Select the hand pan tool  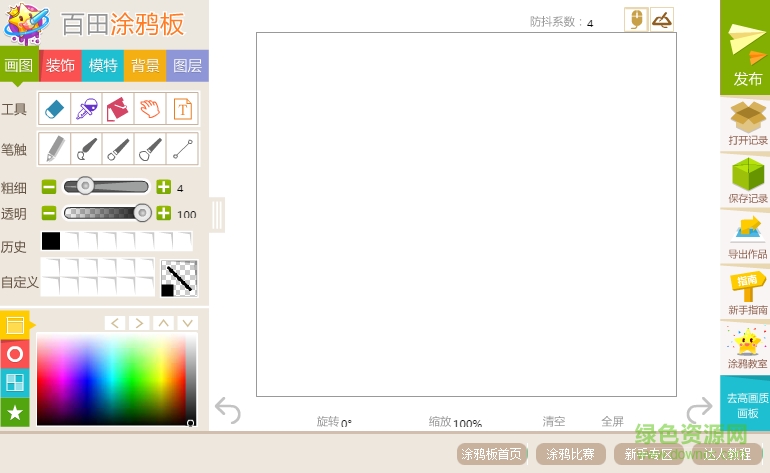150,109
